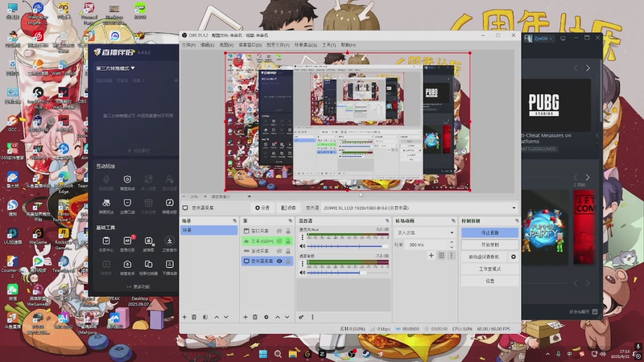Pop out the Scenes dock panel icon
Screen dimensions: 644x362
click(234, 220)
